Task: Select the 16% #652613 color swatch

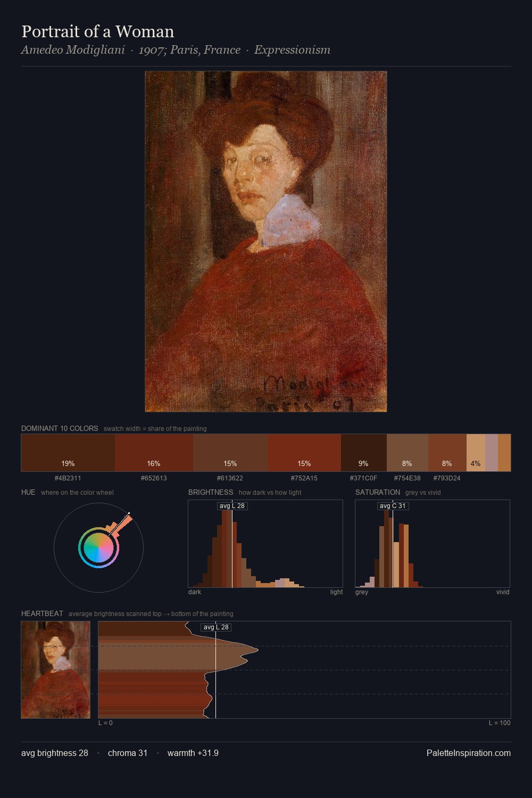Action: [154, 453]
